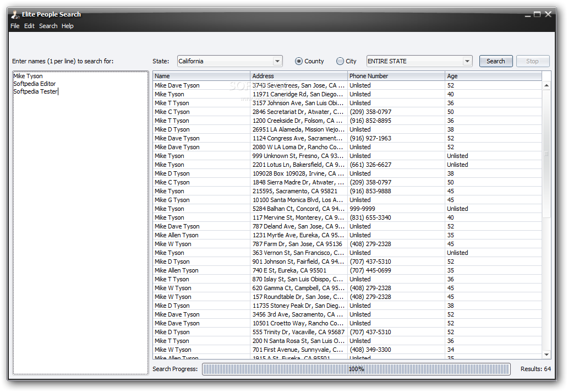
Task: Sort by the Age column header
Action: pyautogui.click(x=493, y=76)
